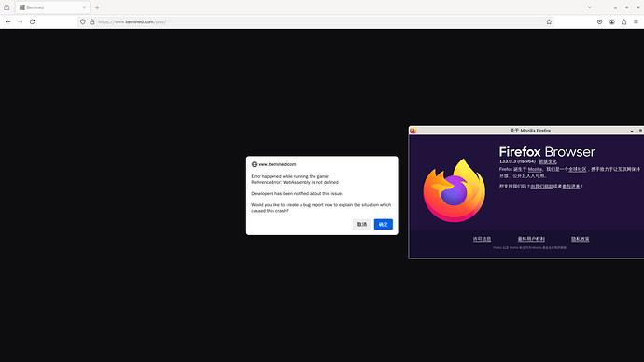Bookmark this page with the star
Viewport: 644px width, 362px height.
coord(549,21)
